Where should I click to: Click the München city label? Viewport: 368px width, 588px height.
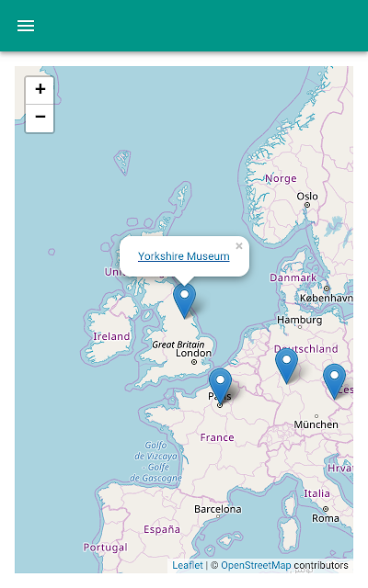(x=316, y=424)
